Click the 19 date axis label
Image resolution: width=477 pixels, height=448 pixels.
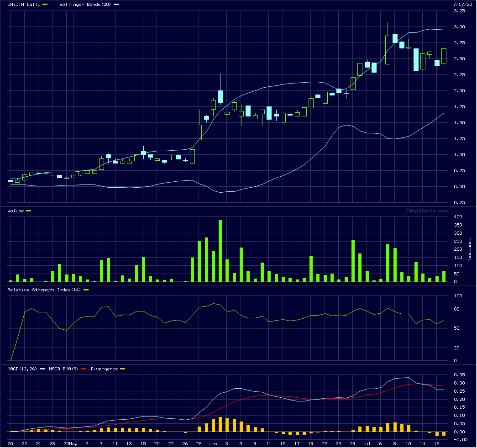(x=310, y=444)
